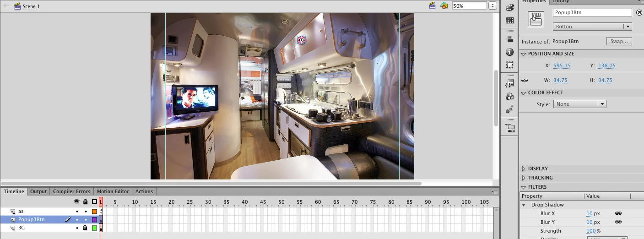Click the Strength value 100
The height and width of the screenshot is (239, 644).
[591, 231]
